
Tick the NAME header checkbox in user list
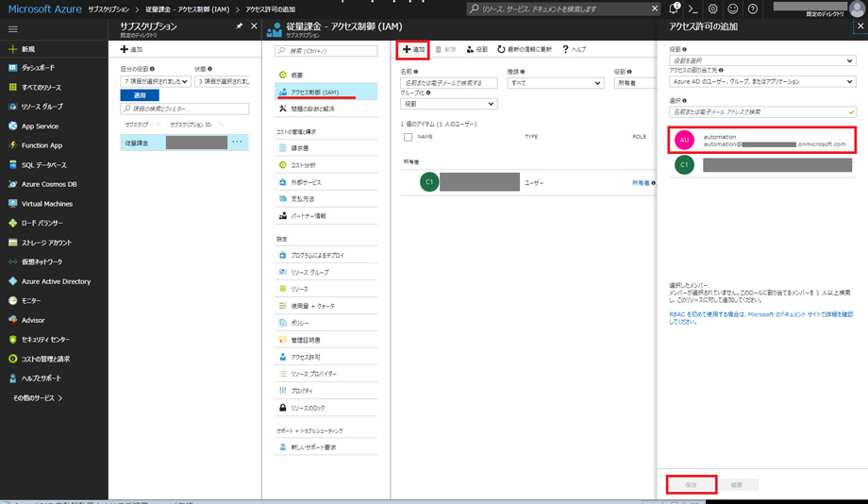pyautogui.click(x=408, y=137)
